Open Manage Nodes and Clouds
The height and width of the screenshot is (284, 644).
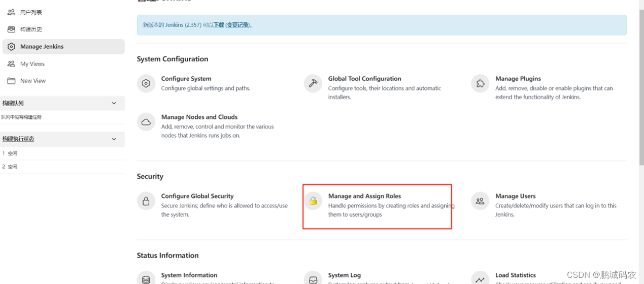click(199, 117)
